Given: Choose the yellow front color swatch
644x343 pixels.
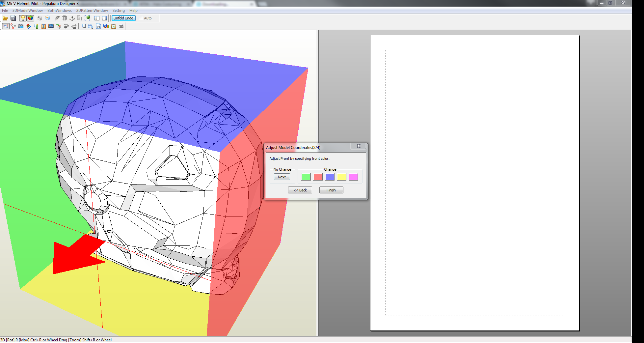Looking at the screenshot, I should coord(341,177).
